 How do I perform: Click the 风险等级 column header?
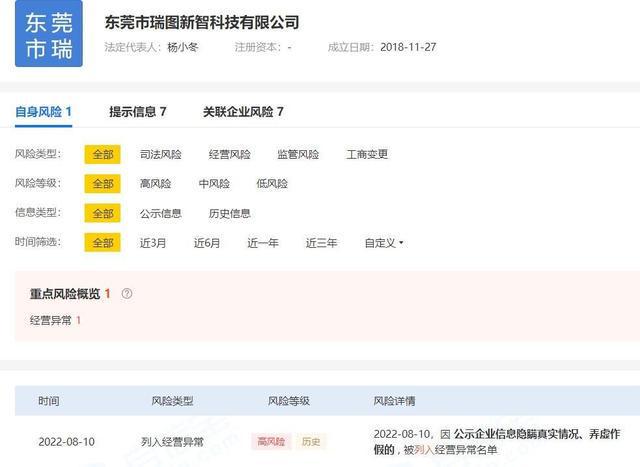click(289, 401)
